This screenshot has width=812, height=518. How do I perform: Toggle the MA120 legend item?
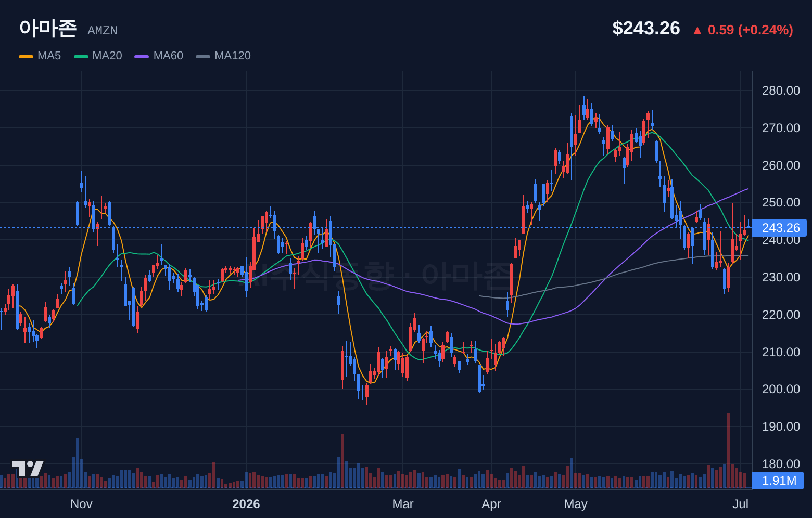coord(223,56)
